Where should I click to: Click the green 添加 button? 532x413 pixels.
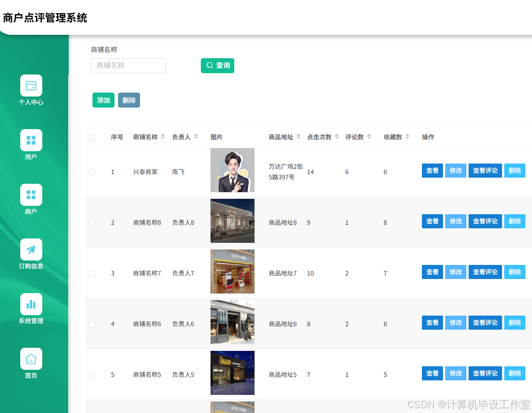click(103, 100)
